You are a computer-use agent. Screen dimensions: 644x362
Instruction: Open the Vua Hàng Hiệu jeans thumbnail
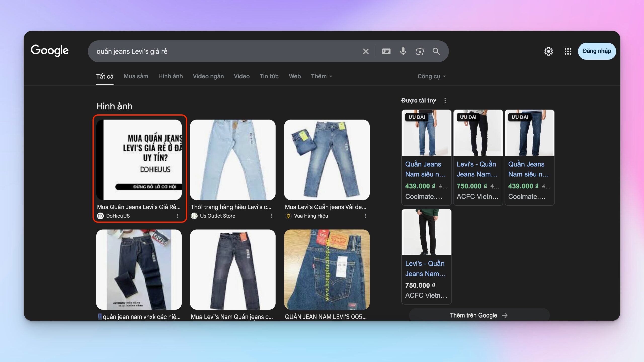point(327,160)
